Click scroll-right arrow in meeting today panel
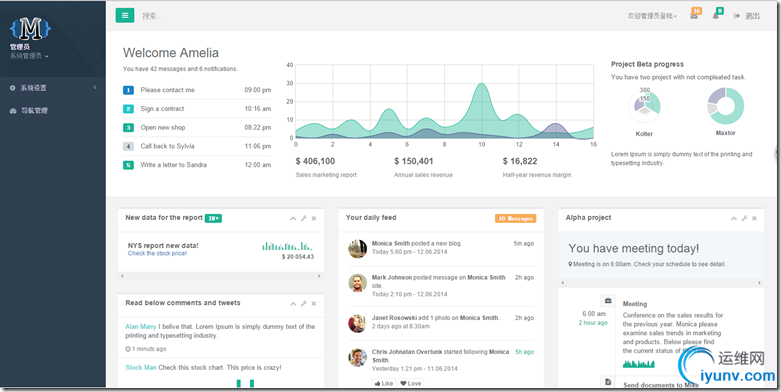This screenshot has height=392, width=781. (x=760, y=283)
